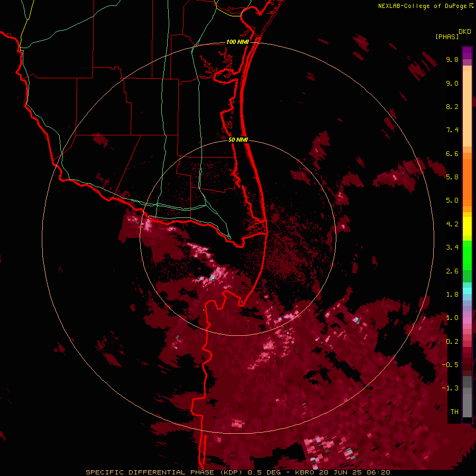
Task: Click the DKD unit label above the scale
Action: (465, 32)
